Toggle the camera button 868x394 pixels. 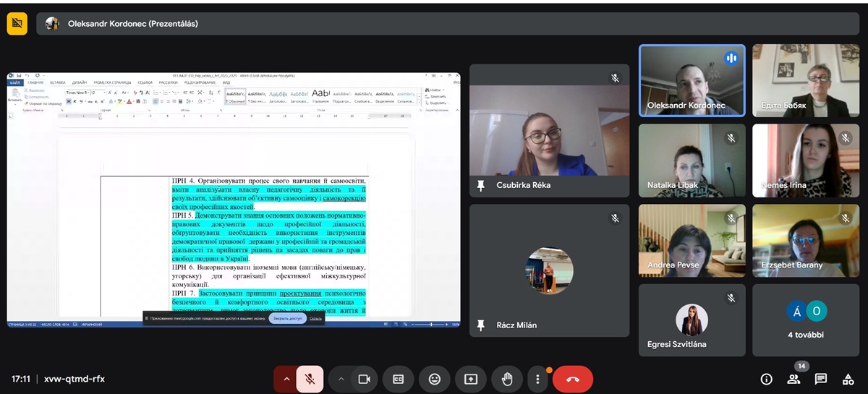pyautogui.click(x=364, y=379)
